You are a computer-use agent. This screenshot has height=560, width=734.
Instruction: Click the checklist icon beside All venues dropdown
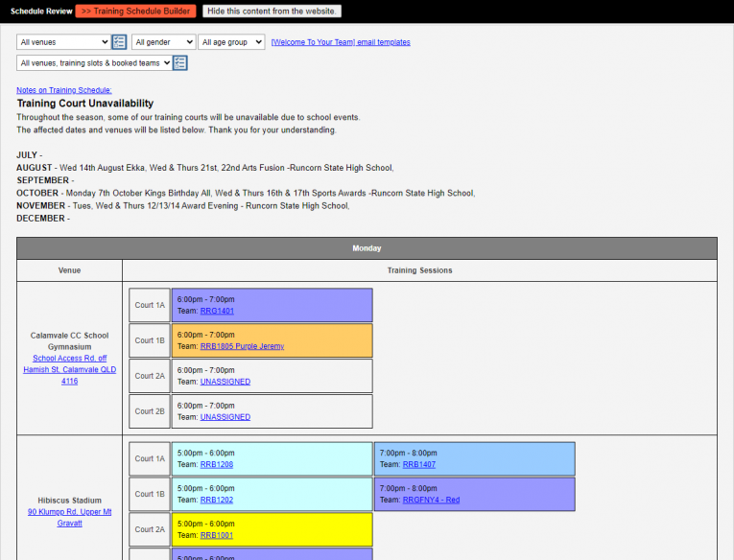tap(119, 42)
